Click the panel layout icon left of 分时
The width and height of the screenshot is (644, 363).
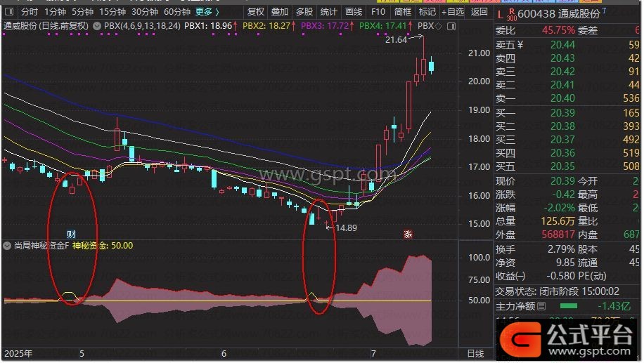[x=8, y=12]
